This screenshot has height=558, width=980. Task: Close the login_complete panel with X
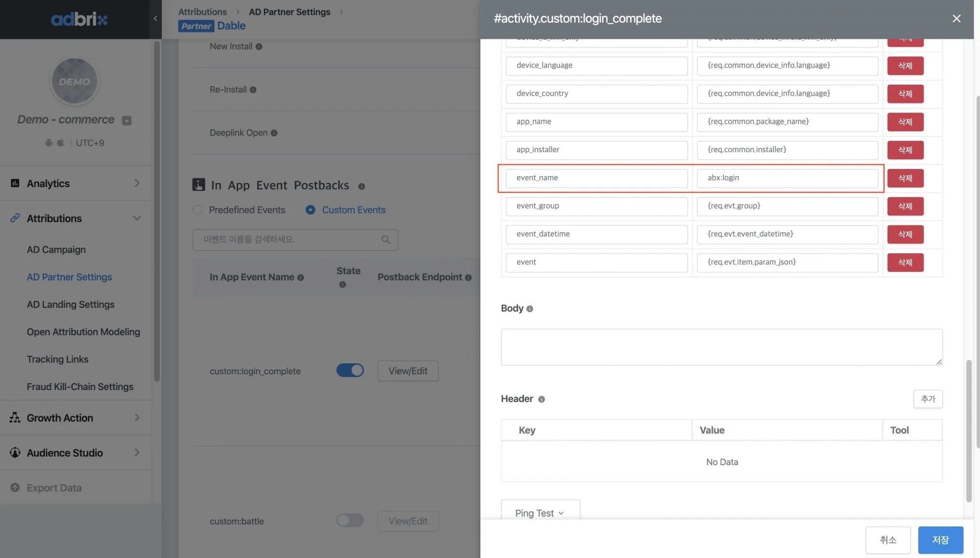[956, 19]
